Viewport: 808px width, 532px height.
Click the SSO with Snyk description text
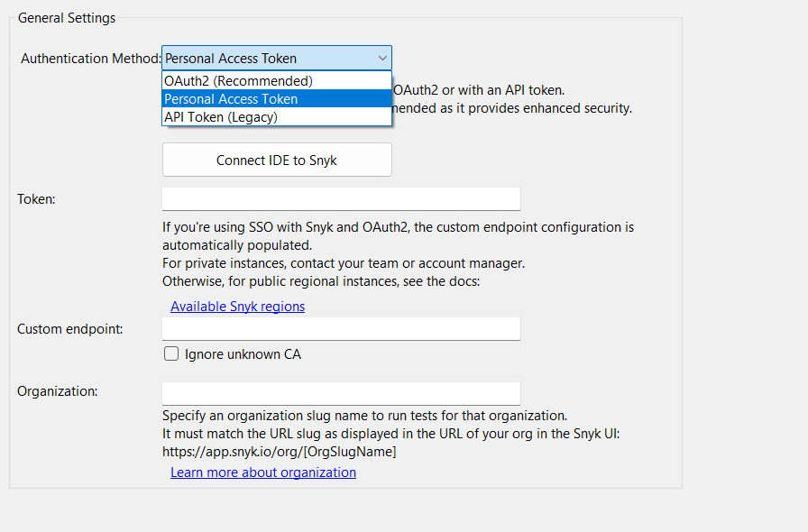[398, 227]
